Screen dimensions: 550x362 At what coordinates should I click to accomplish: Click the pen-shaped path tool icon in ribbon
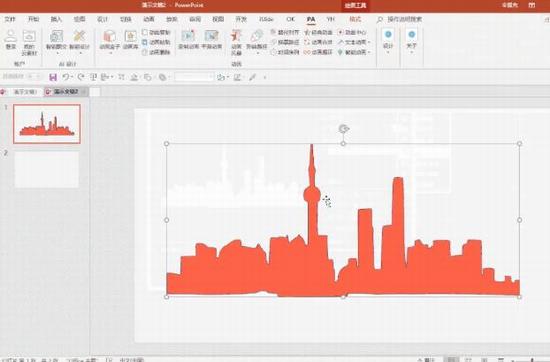pos(257,36)
